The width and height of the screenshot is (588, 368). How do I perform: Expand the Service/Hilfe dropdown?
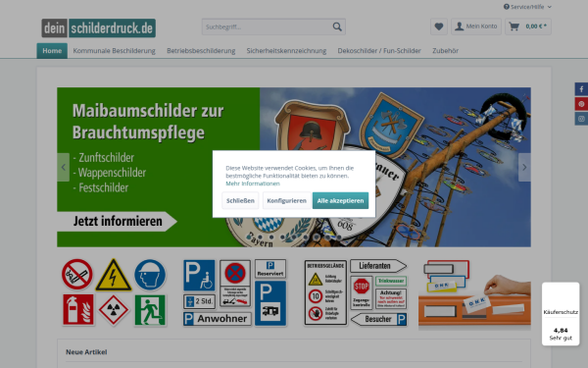[527, 7]
